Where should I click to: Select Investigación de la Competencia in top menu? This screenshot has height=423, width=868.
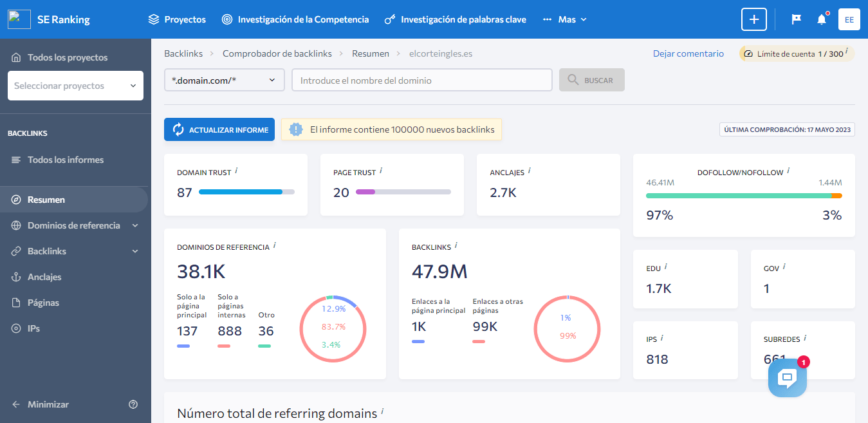[296, 19]
